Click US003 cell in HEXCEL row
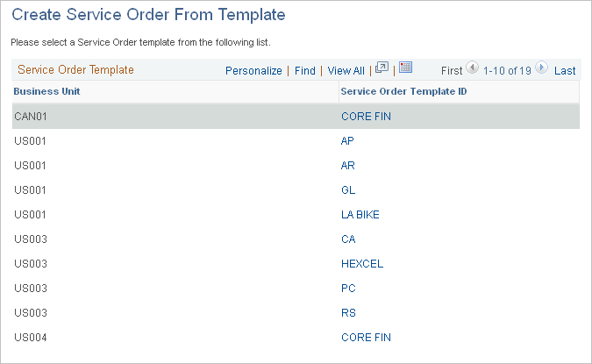Screen dimensions: 592x364 [x=31, y=263]
